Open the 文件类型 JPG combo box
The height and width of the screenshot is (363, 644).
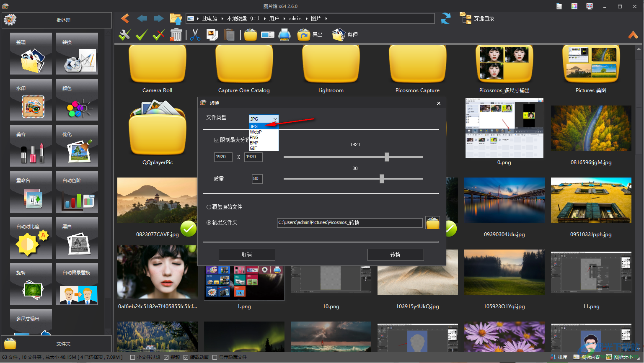pos(264,119)
